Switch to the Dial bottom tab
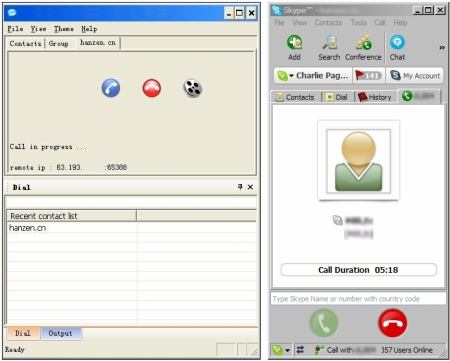This screenshot has height=361, width=450. point(23,333)
